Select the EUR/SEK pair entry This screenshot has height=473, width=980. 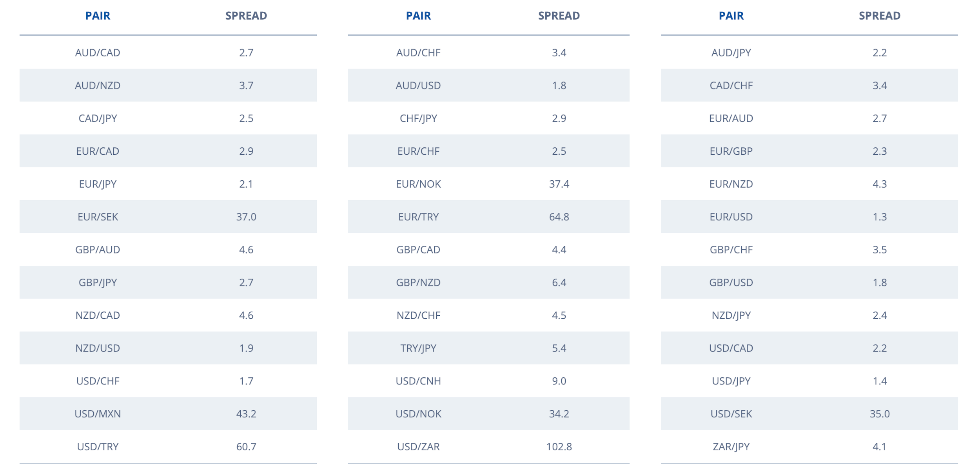pyautogui.click(x=98, y=217)
